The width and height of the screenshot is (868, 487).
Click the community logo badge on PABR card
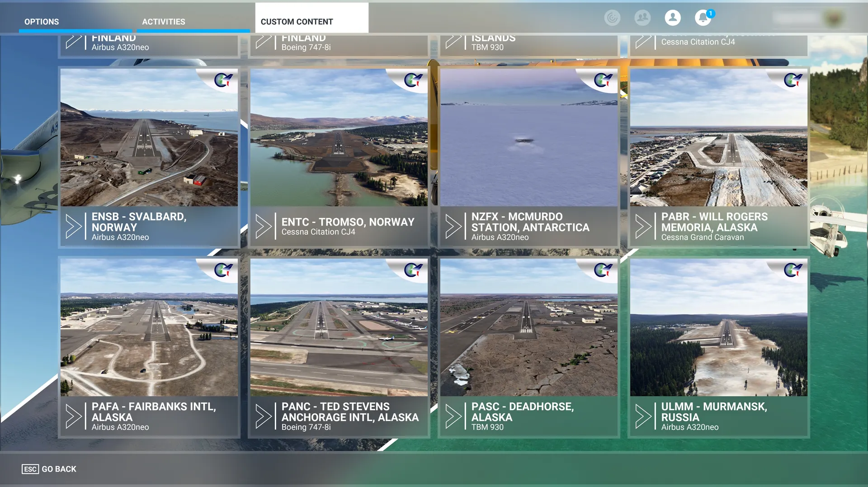pyautogui.click(x=793, y=80)
